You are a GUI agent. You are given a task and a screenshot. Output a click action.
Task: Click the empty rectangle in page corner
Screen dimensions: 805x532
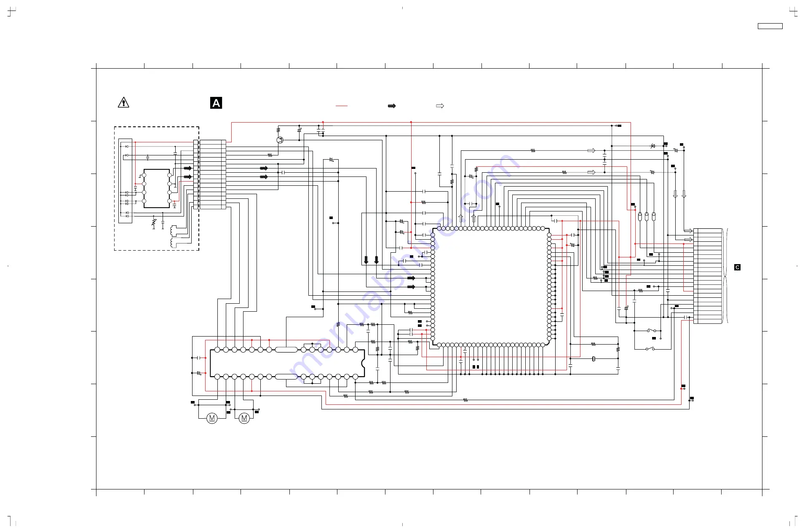pyautogui.click(x=770, y=26)
